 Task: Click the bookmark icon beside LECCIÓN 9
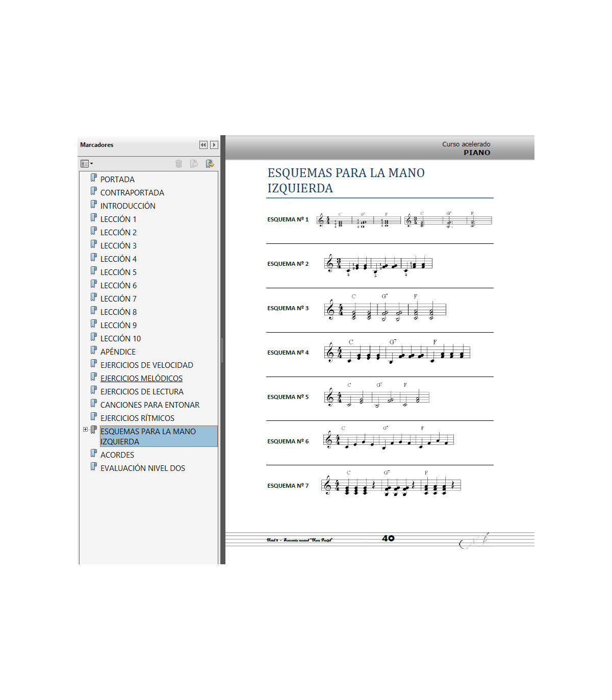coord(94,324)
